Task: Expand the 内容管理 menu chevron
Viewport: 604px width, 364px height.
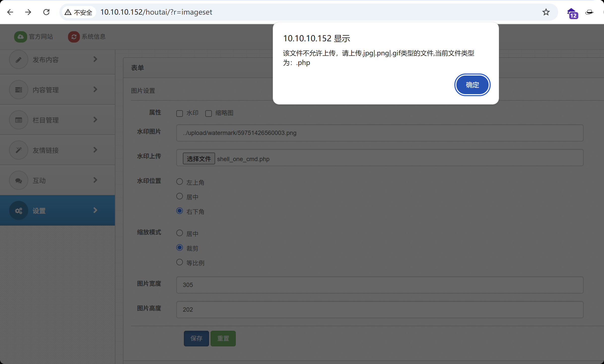Action: (95, 89)
